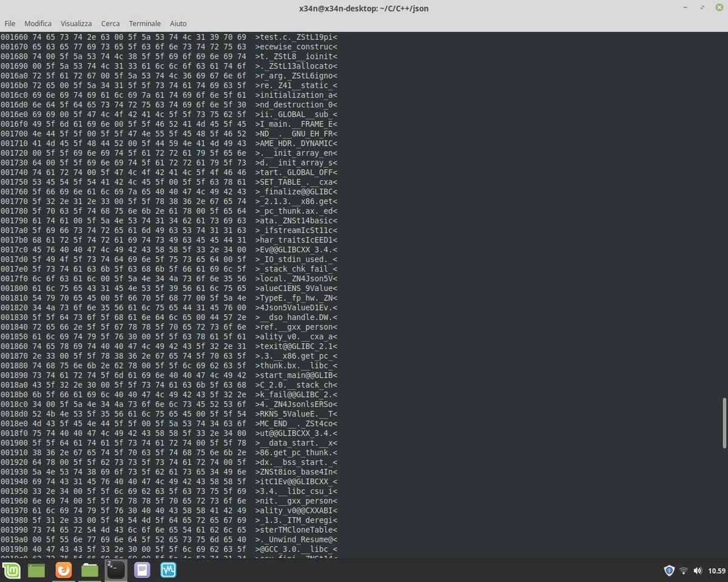Select the green window icon in the taskbar

click(38, 570)
